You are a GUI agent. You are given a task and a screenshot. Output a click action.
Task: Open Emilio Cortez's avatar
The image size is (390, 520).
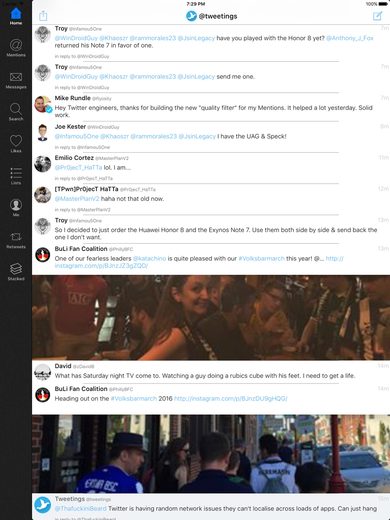tap(43, 164)
